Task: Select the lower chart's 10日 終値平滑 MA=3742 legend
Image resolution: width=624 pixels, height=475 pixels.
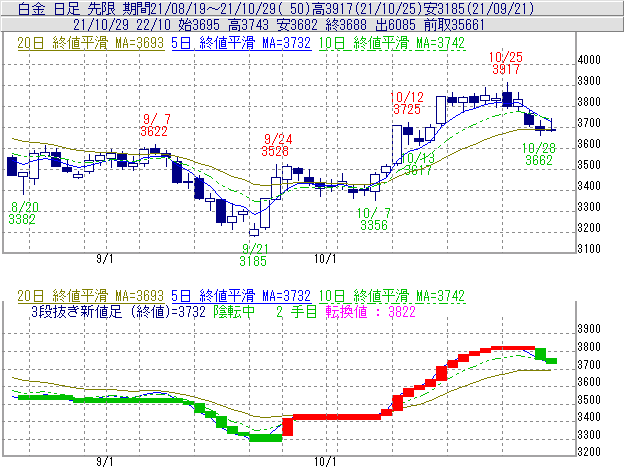Action: pyautogui.click(x=392, y=296)
